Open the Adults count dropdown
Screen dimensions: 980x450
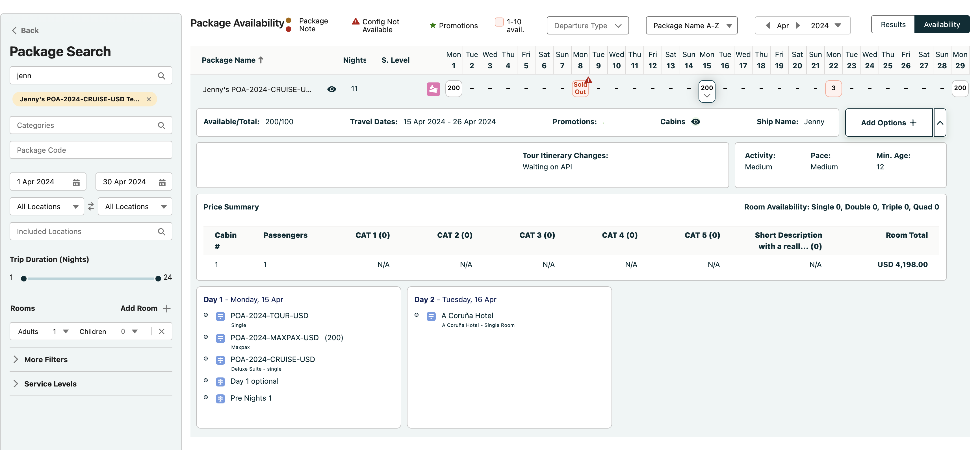61,331
